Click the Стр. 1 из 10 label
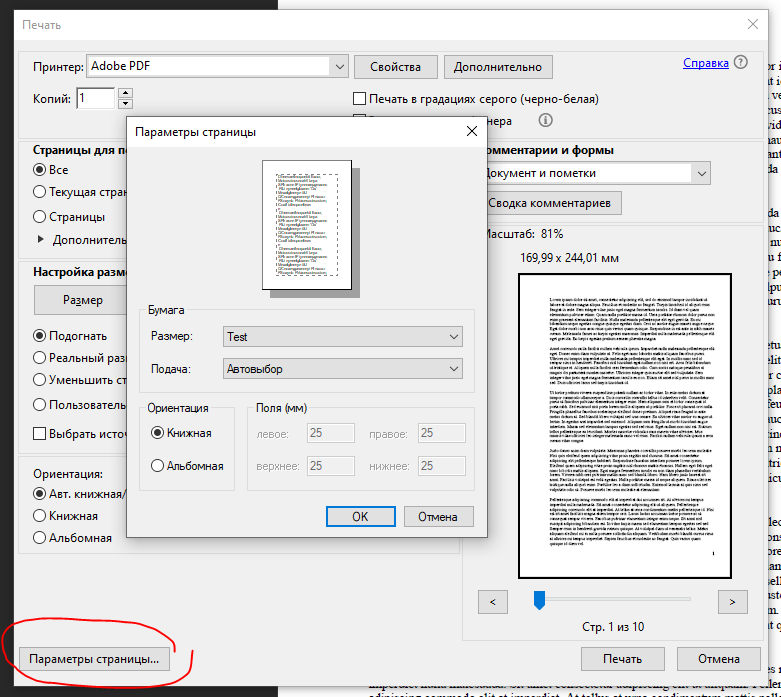 pos(613,627)
